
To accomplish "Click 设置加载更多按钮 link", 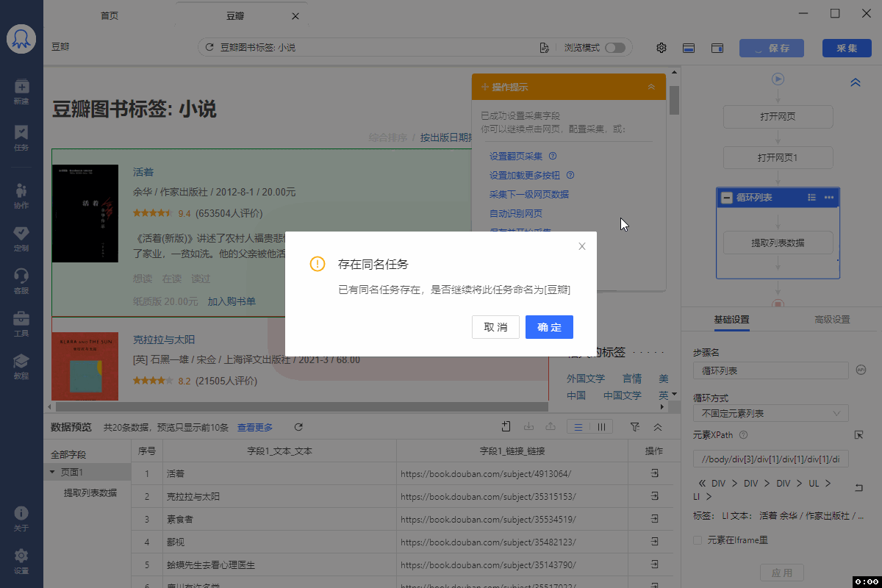I will click(x=525, y=176).
